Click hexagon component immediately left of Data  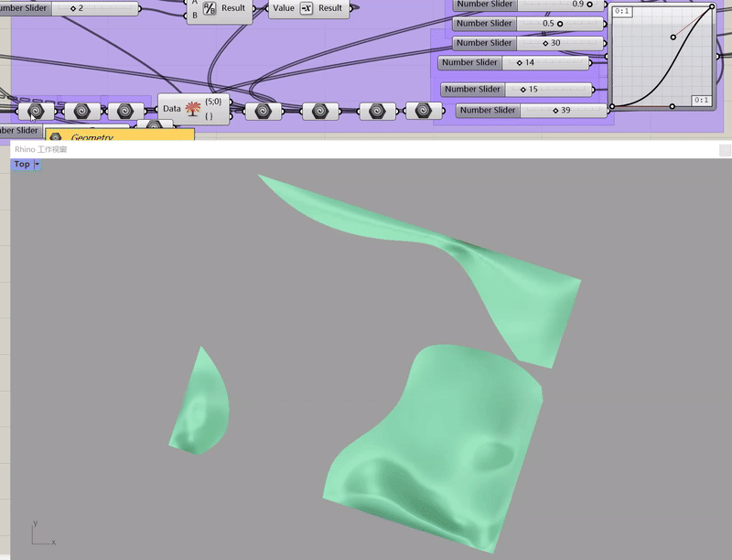tap(124, 111)
